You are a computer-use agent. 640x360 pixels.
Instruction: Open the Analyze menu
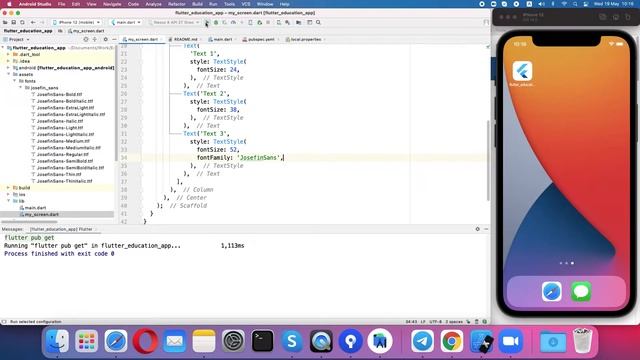153,4
